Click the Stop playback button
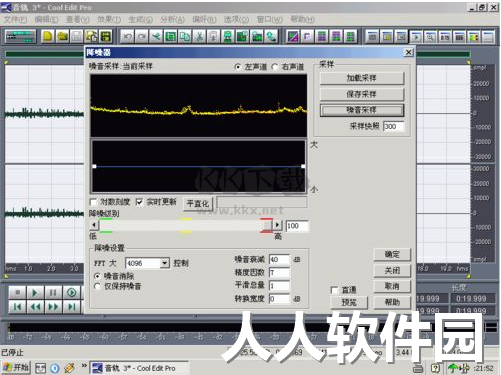 (17, 293)
